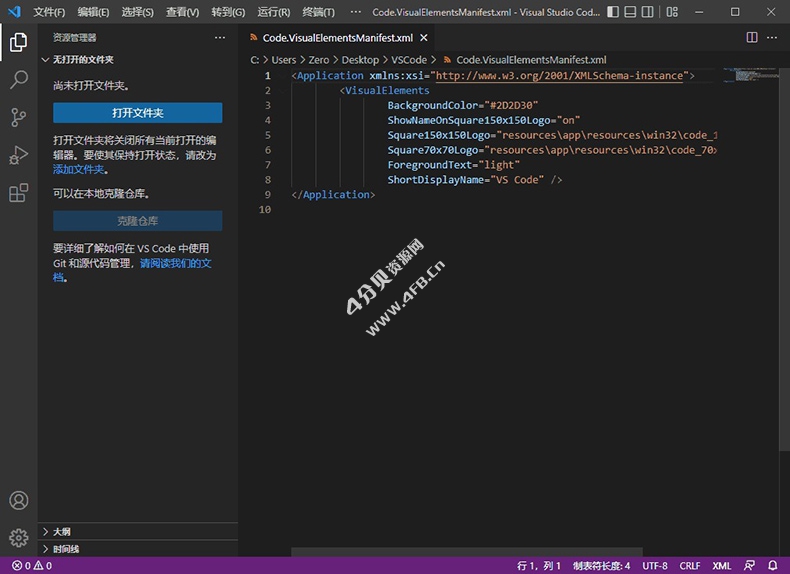Change indentation via 制表符长度: 4
Viewport: 790px width, 574px height.
pyautogui.click(x=602, y=566)
